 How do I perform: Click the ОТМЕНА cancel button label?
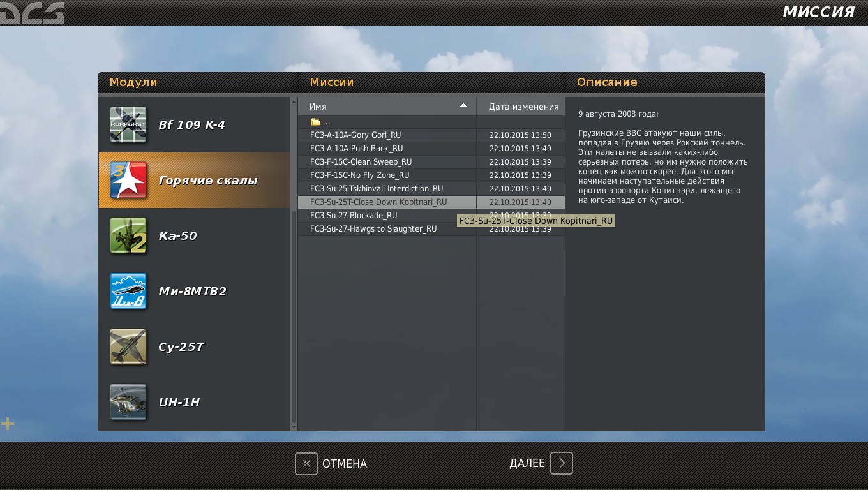pyautogui.click(x=345, y=464)
